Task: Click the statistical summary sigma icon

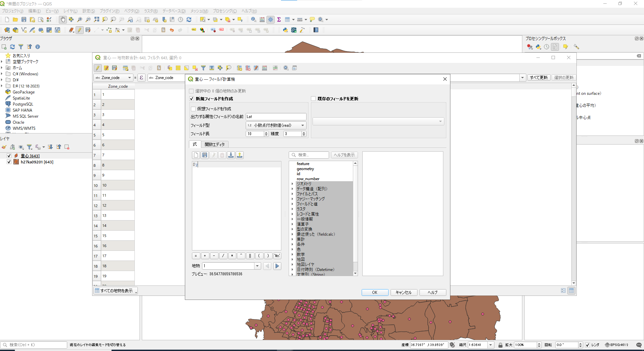Action: [279, 19]
